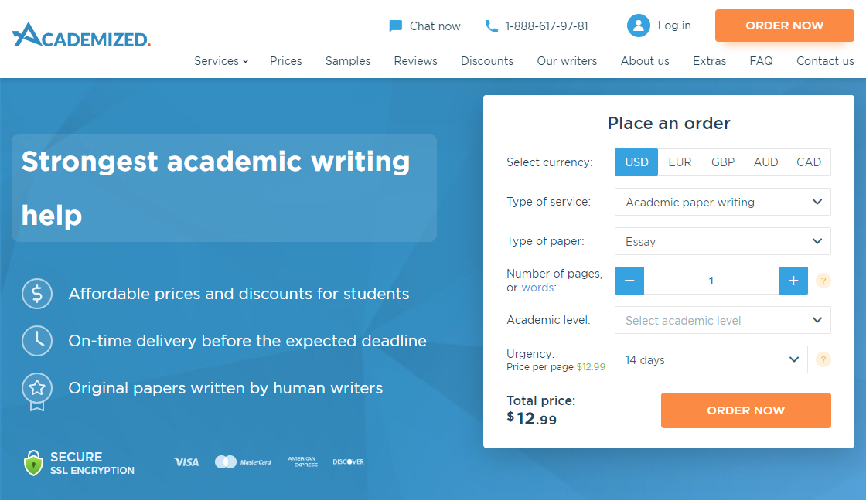The image size is (866, 504).
Task: Click the dollar sign affordable prices icon
Action: tap(37, 294)
